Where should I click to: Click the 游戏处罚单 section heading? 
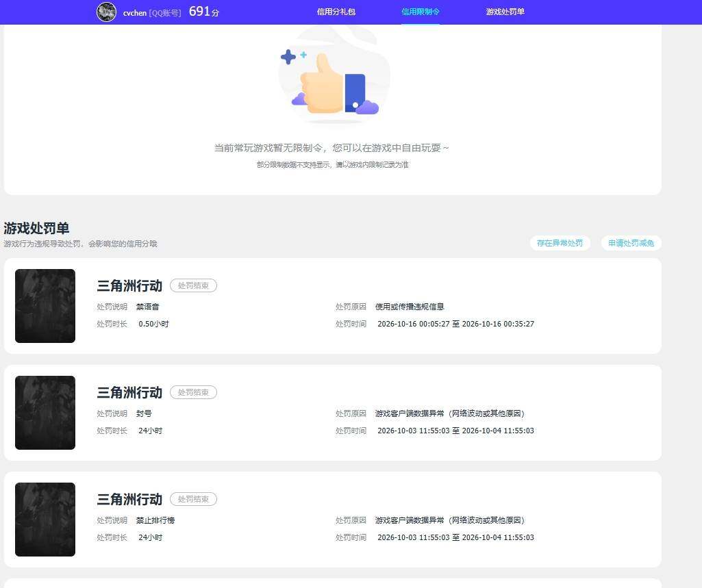[x=36, y=228]
